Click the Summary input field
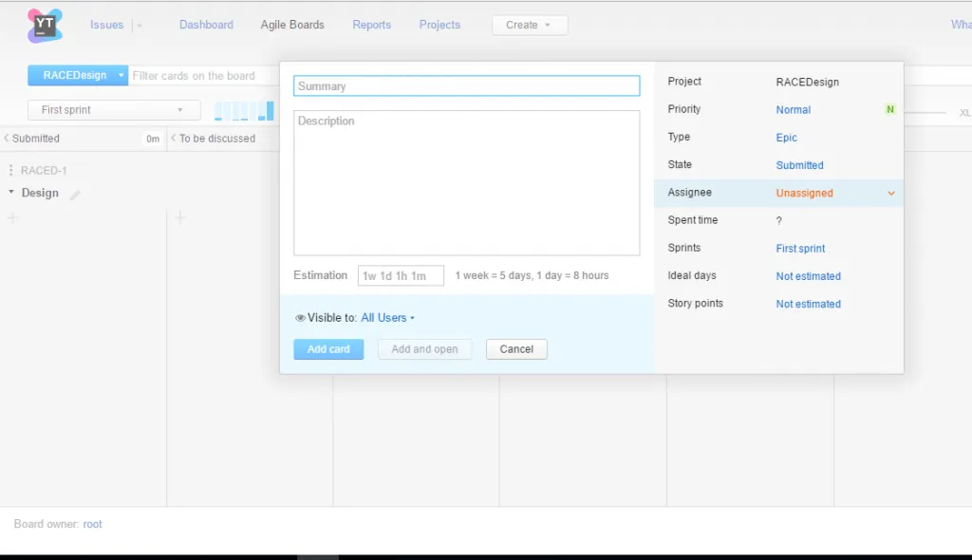The height and width of the screenshot is (560, 972). pos(465,84)
